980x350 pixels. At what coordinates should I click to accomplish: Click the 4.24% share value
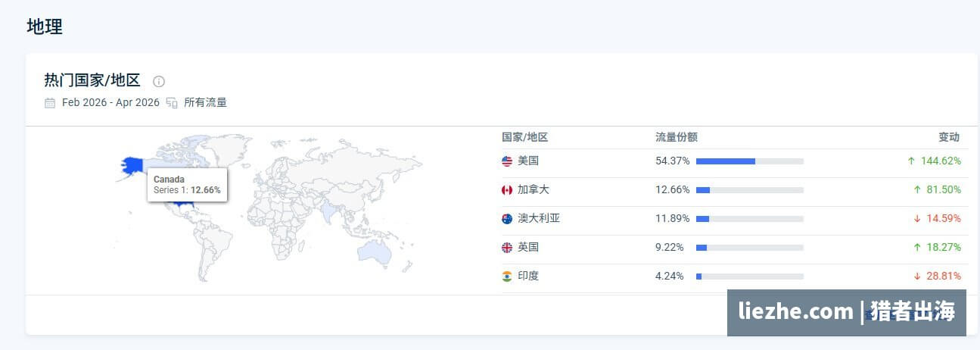coord(670,277)
